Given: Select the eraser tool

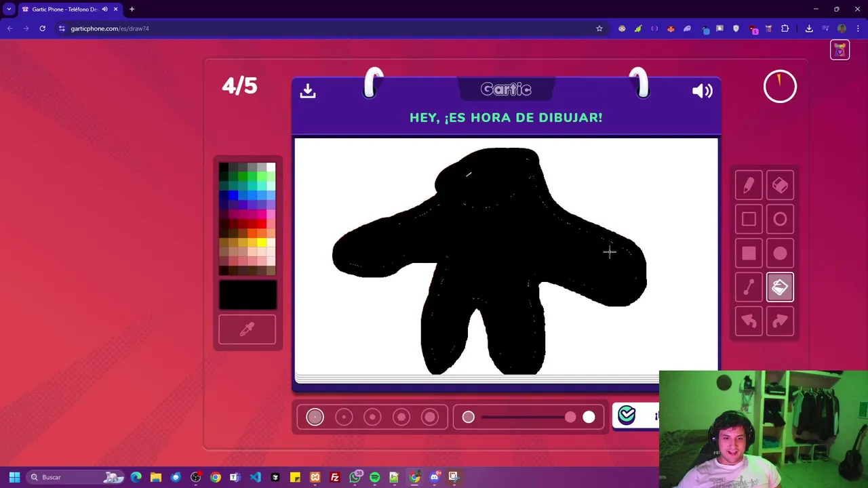Looking at the screenshot, I should pos(780,185).
